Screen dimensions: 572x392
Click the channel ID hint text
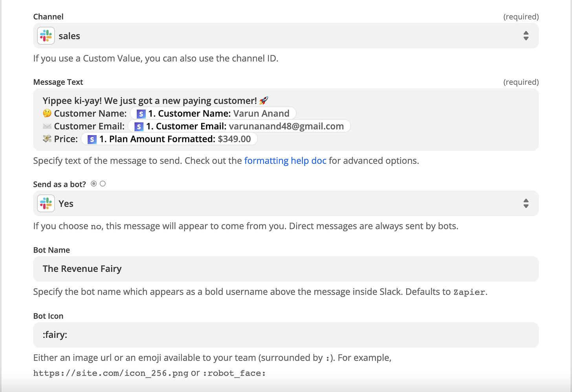156,59
